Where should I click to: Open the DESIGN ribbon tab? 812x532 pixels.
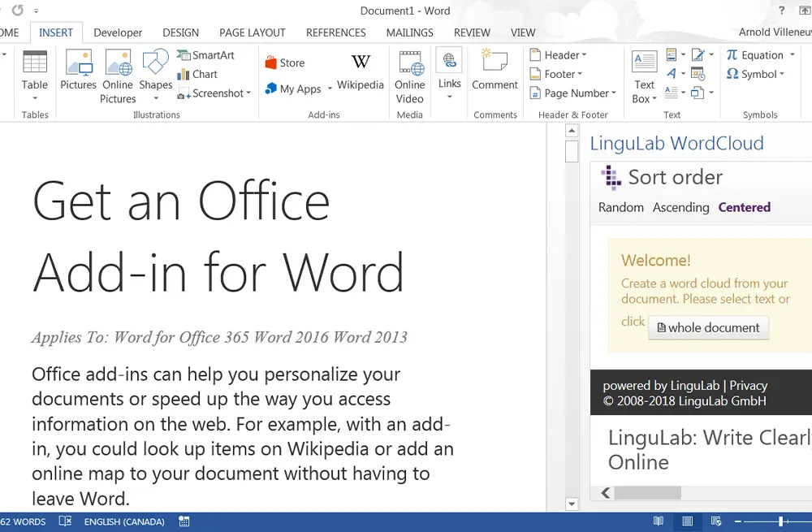tap(181, 32)
